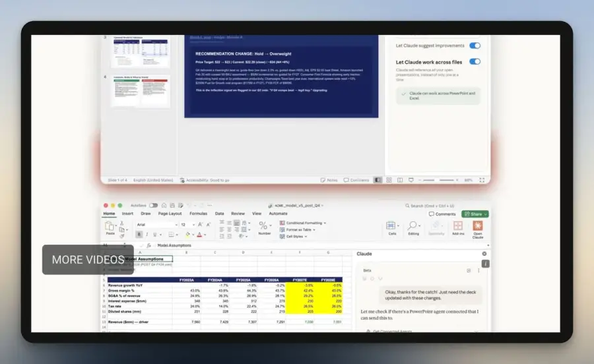
Task: Click the Open Claude icon in Excel ribbon
Action: tap(478, 226)
